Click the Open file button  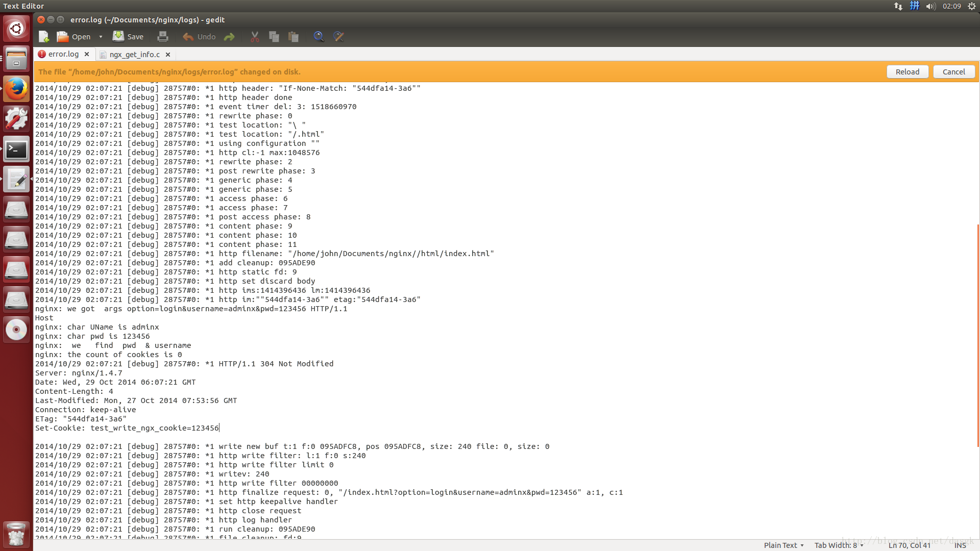click(73, 37)
